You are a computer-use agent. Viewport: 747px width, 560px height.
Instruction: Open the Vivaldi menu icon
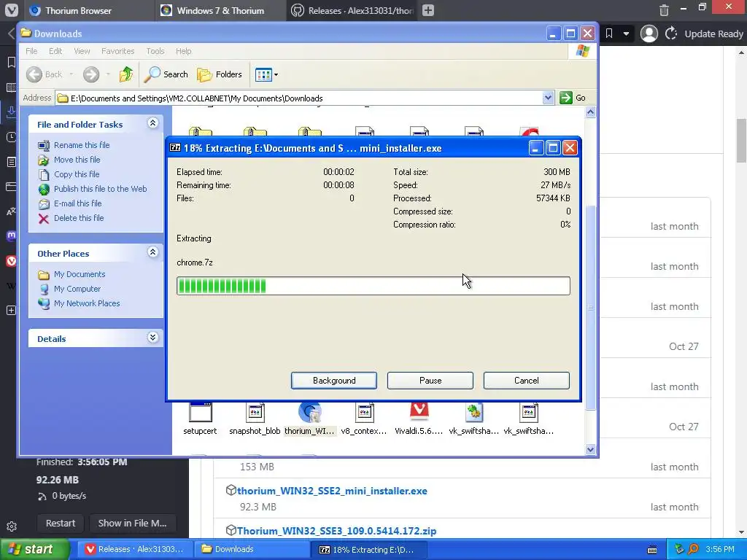11,10
